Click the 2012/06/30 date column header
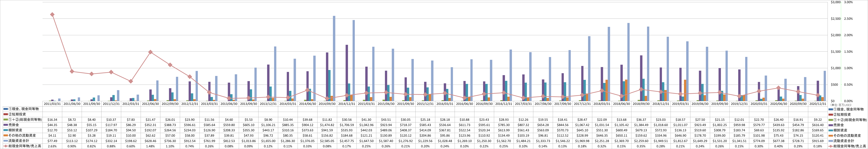Image resolution: width=868 pixels, height=149 pixels. (x=150, y=104)
